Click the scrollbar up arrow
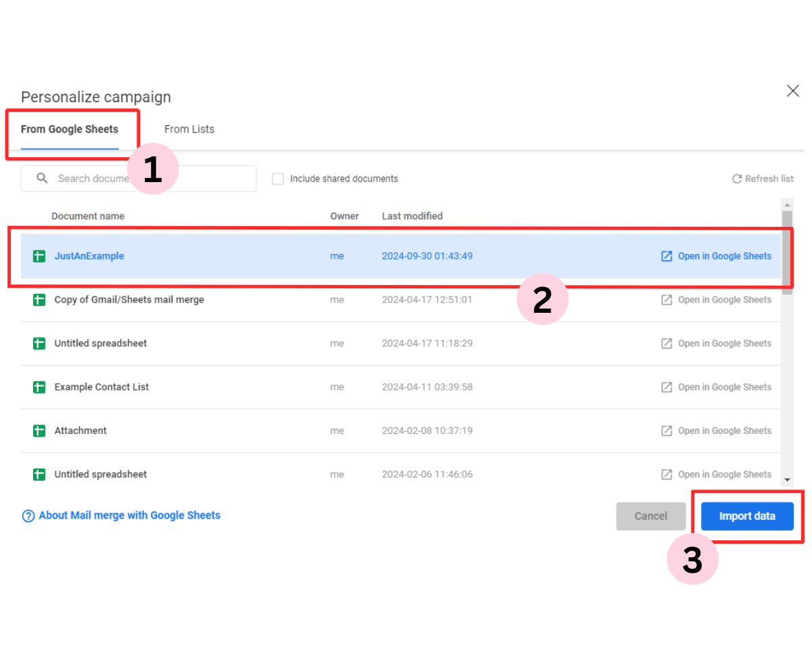The width and height of the screenshot is (812, 650). pyautogui.click(x=787, y=204)
